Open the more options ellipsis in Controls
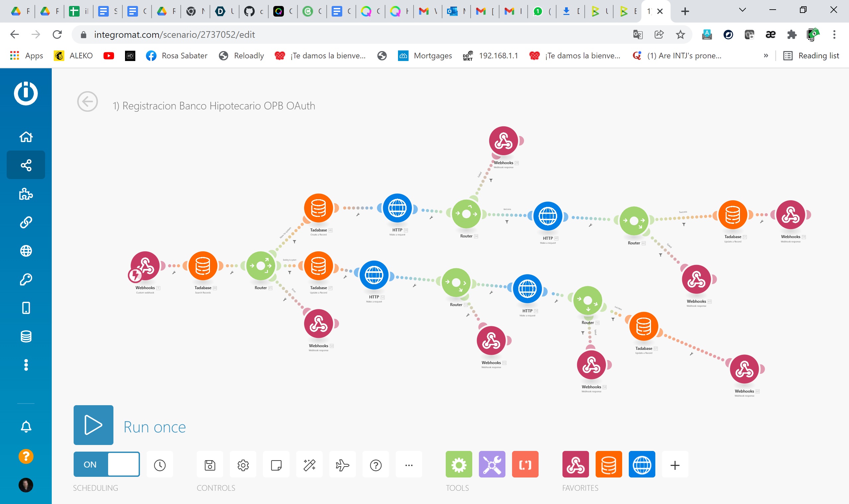The image size is (849, 504). tap(409, 464)
